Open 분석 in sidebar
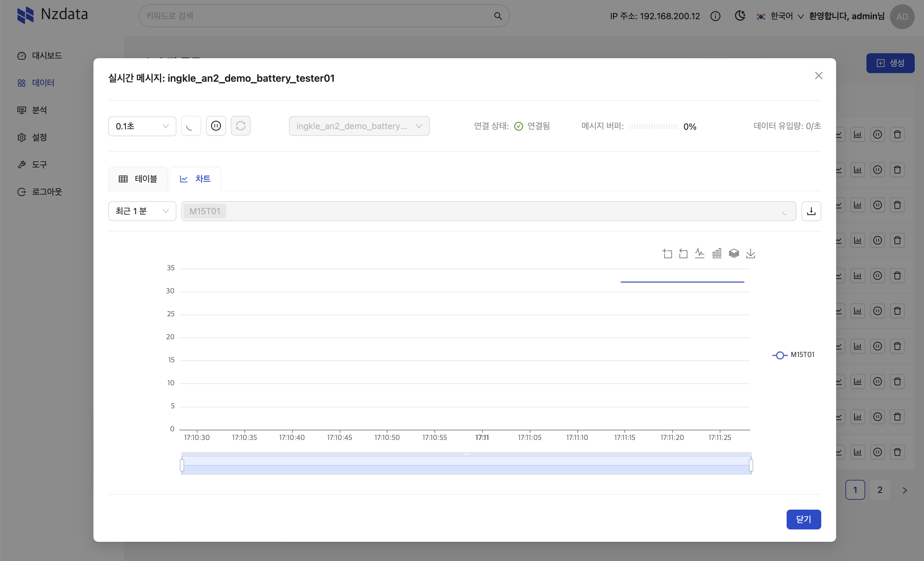The image size is (924, 561). click(32, 110)
